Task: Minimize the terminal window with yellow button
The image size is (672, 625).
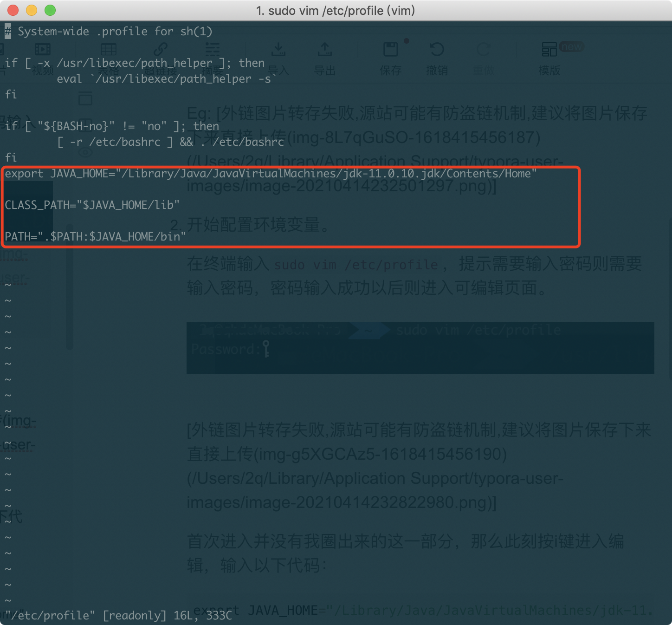Action: tap(32, 10)
